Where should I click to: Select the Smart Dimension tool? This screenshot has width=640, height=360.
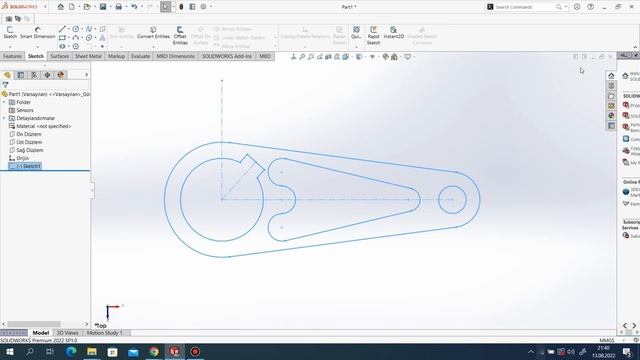(38, 33)
